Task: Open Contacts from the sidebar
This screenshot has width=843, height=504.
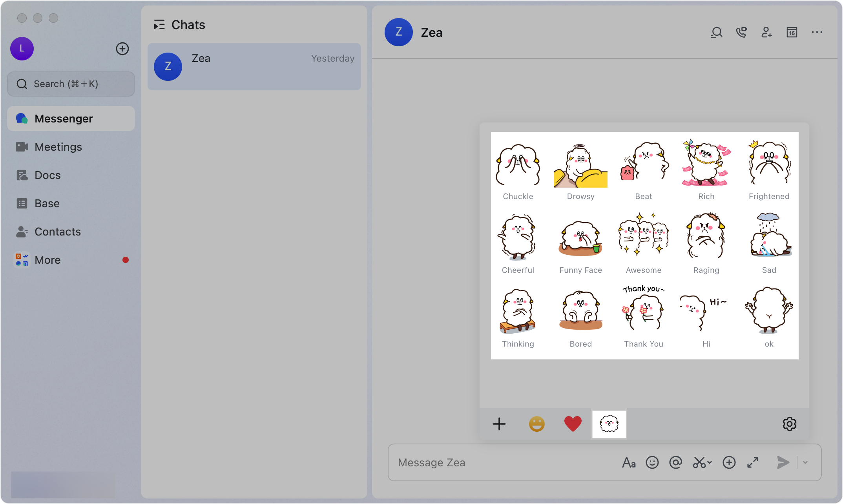Action: point(58,232)
